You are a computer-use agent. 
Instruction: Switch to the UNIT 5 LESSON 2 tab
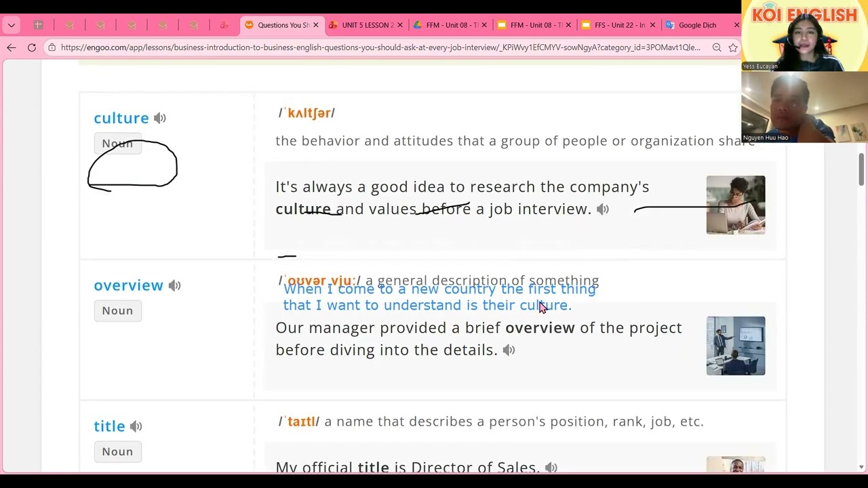pyautogui.click(x=366, y=25)
